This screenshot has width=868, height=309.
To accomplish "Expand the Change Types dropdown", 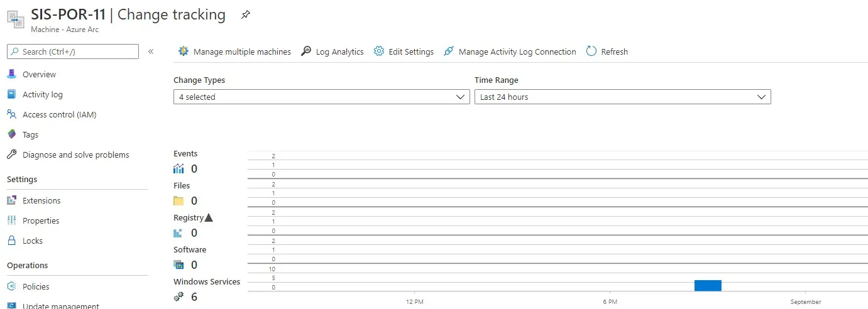I will tap(321, 97).
